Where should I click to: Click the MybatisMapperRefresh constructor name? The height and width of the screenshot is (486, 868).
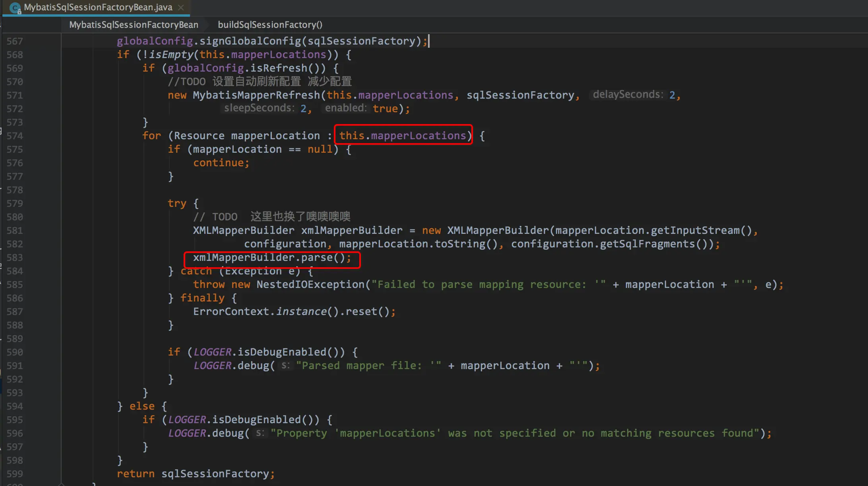(256, 95)
